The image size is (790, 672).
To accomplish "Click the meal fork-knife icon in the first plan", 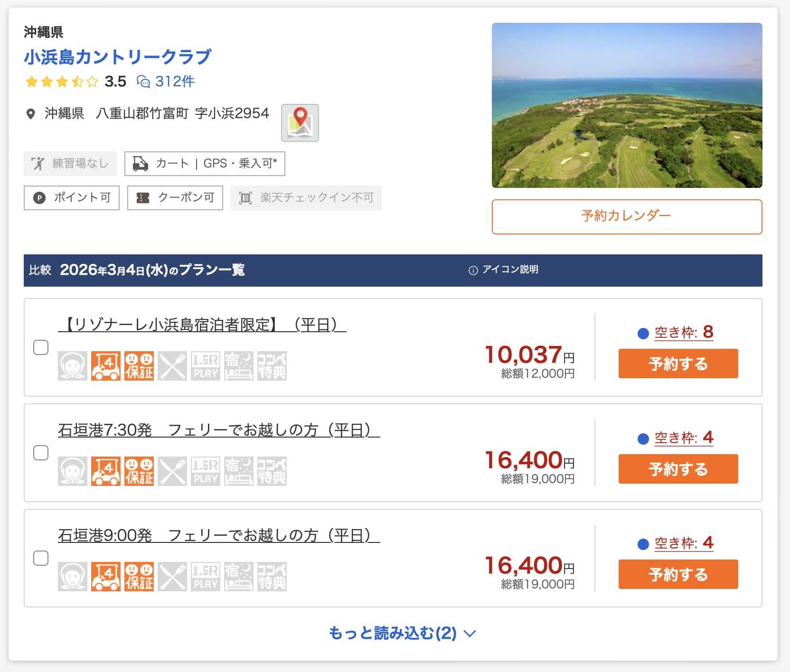I will 172,366.
